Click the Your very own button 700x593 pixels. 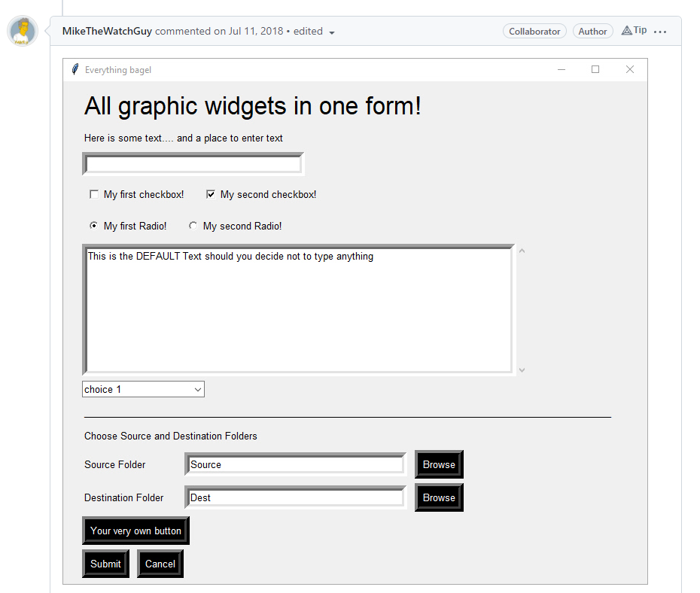pyautogui.click(x=135, y=531)
